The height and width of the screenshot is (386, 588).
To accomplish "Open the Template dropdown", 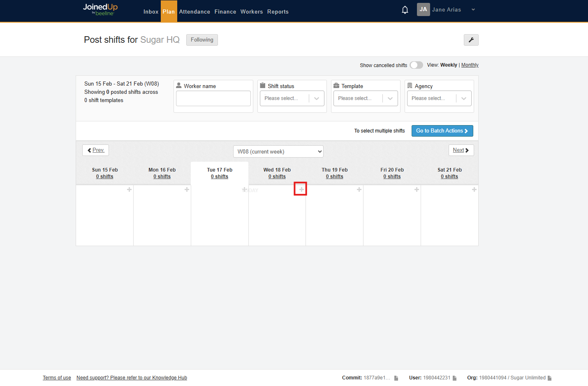I will (x=366, y=98).
